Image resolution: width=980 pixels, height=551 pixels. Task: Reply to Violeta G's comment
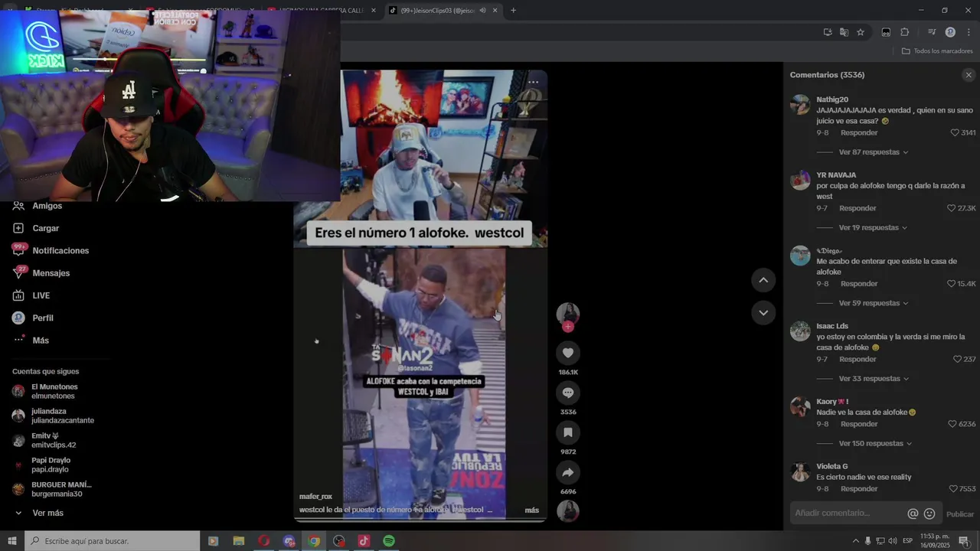click(859, 489)
